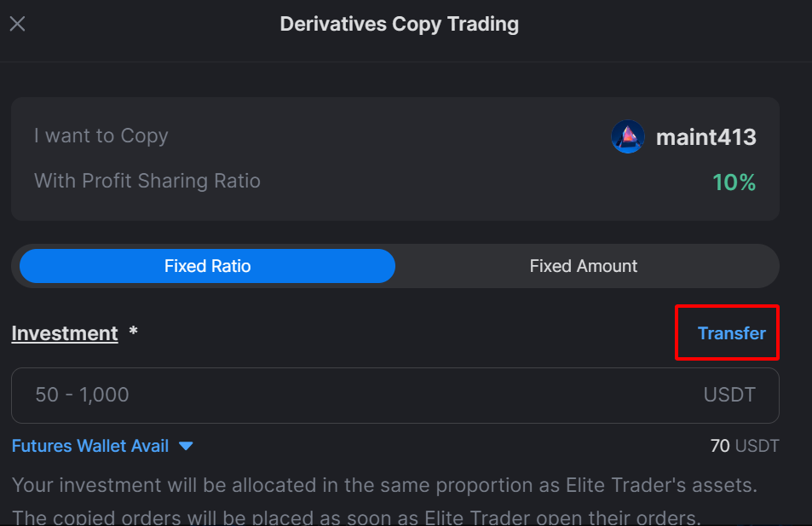Click the With Profit Sharing Ratio label

[x=147, y=181]
